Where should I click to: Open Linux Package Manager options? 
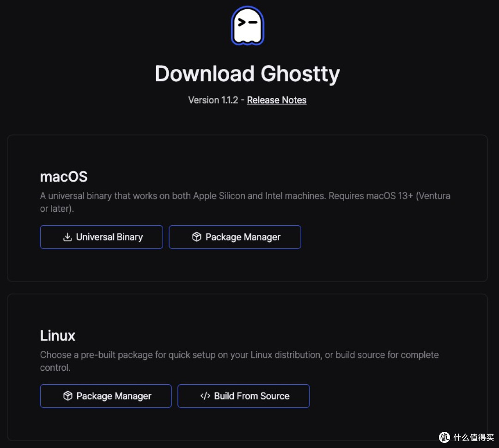[106, 396]
